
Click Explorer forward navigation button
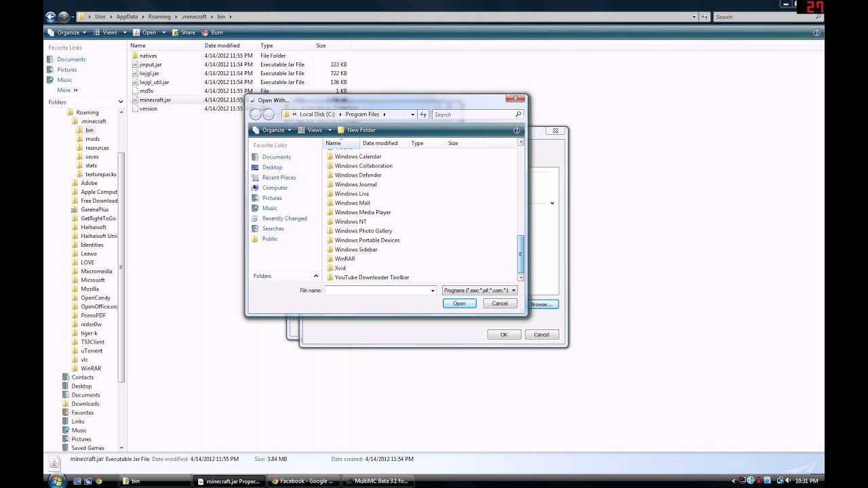pyautogui.click(x=64, y=16)
